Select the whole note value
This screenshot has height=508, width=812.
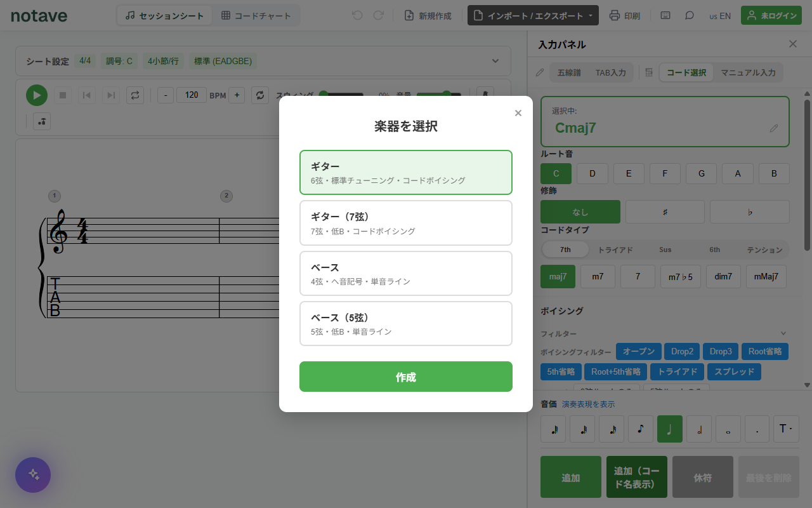click(x=728, y=429)
